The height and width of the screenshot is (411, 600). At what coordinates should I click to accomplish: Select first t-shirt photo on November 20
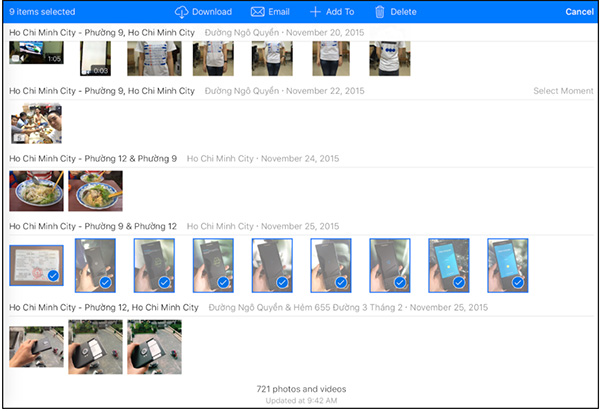point(154,58)
